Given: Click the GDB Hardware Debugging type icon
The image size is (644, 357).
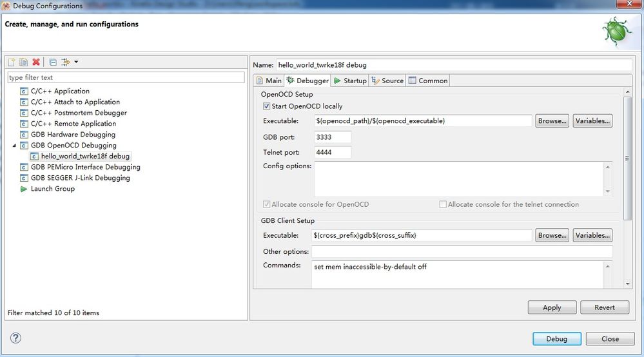Looking at the screenshot, I should (x=24, y=135).
